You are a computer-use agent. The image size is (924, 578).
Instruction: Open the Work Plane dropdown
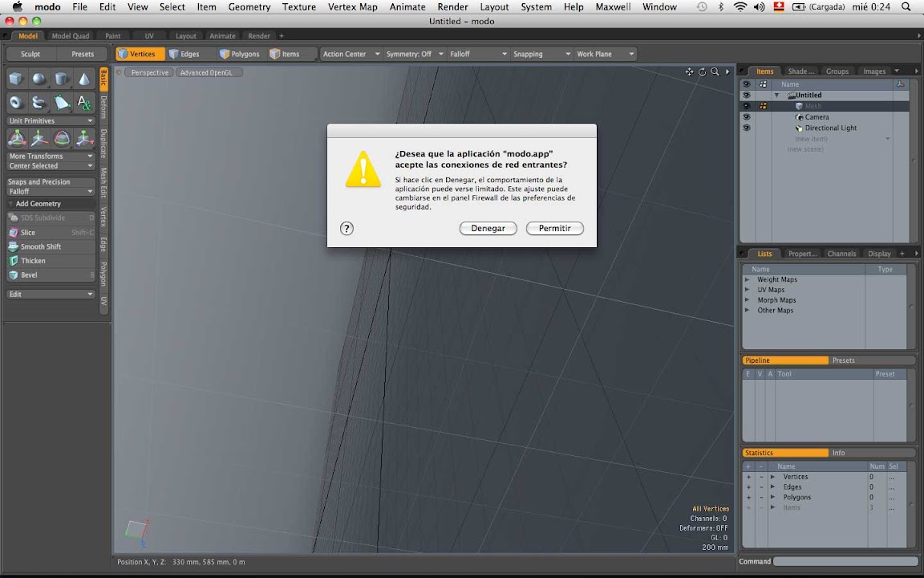click(x=606, y=54)
